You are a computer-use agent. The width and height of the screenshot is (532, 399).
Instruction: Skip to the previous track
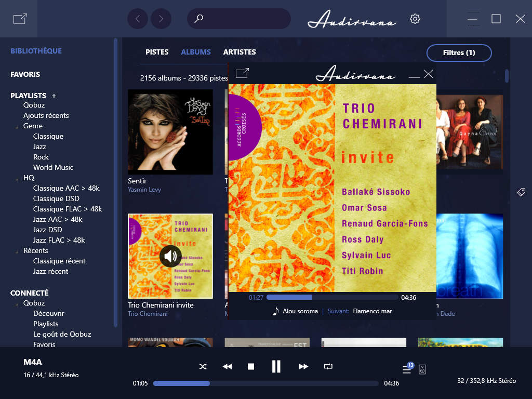(228, 366)
